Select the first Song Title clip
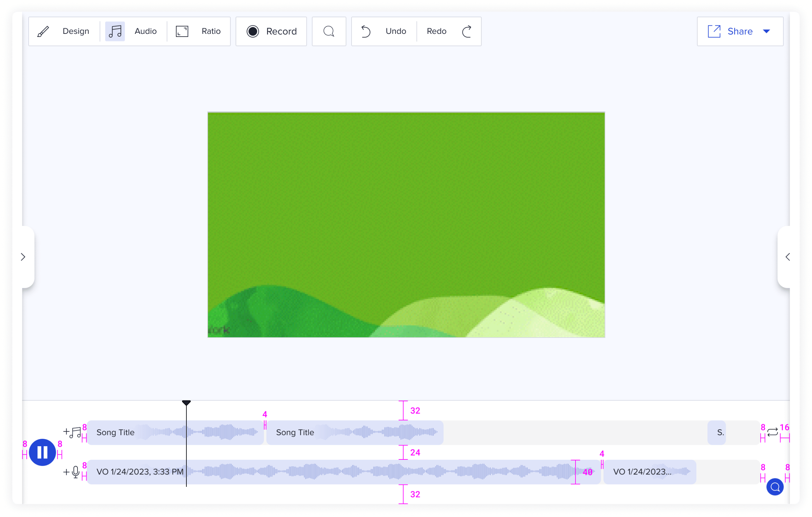The height and width of the screenshot is (517, 812). tap(175, 432)
